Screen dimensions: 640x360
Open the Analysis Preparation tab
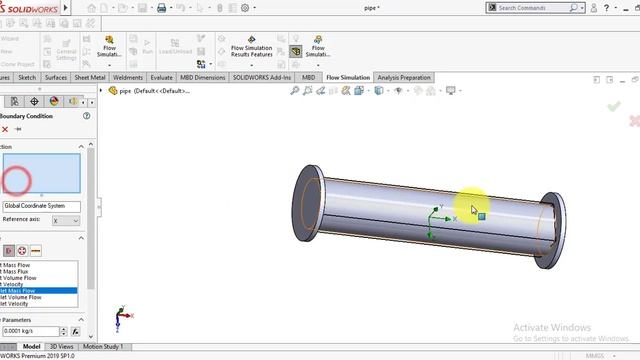404,78
